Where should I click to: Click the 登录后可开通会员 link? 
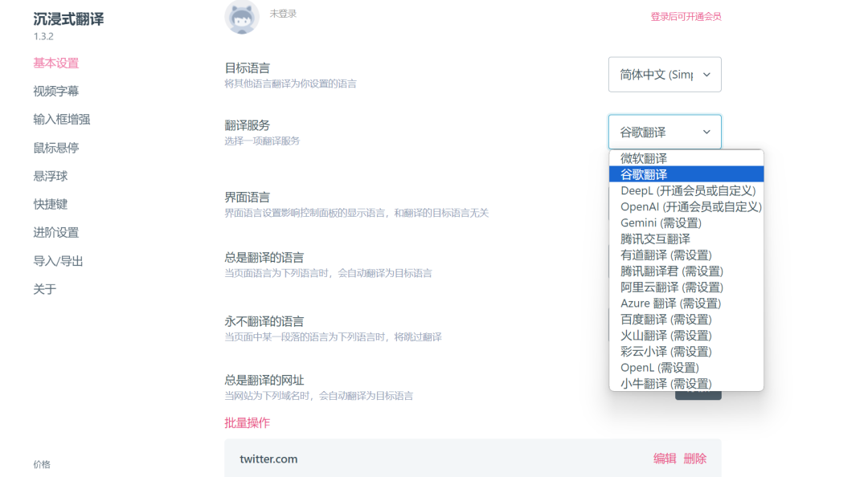[686, 16]
